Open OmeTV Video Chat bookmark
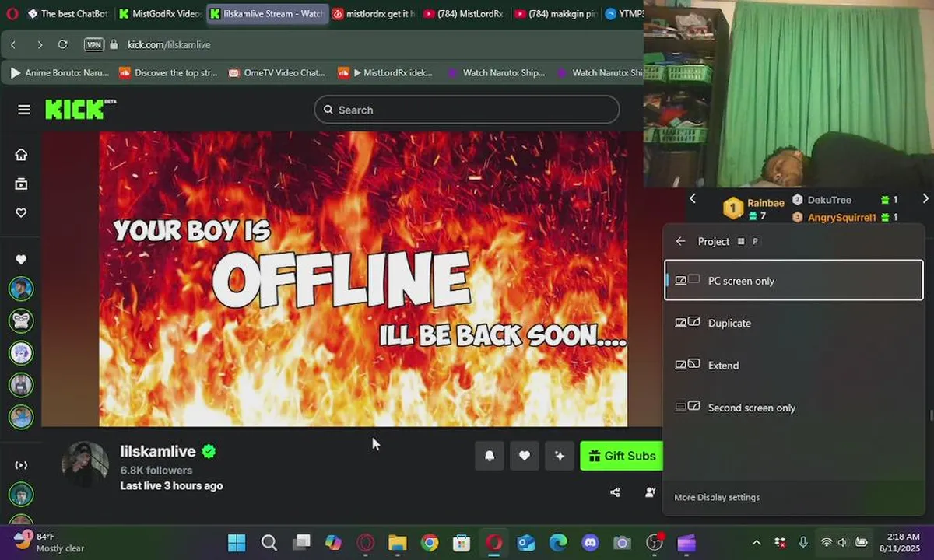Image resolution: width=934 pixels, height=560 pixels. point(277,72)
